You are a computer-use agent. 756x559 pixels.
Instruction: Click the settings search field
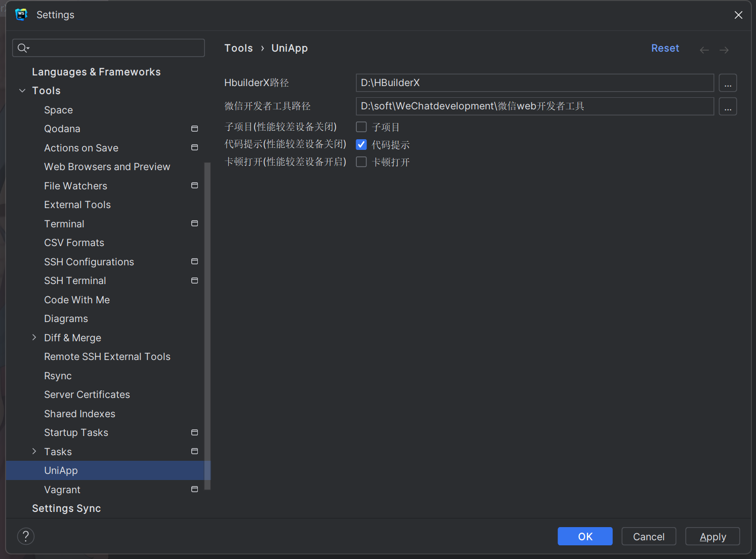(x=108, y=48)
